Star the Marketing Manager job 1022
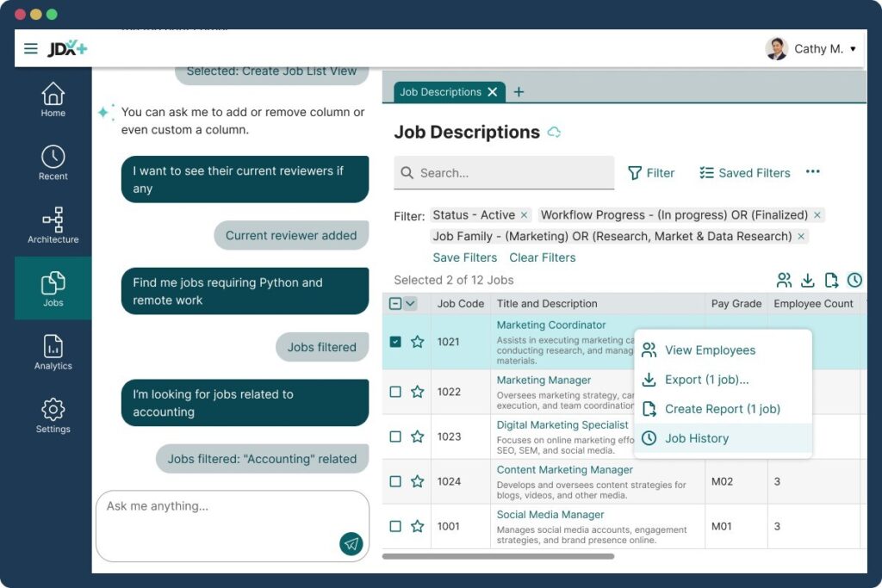 (418, 392)
